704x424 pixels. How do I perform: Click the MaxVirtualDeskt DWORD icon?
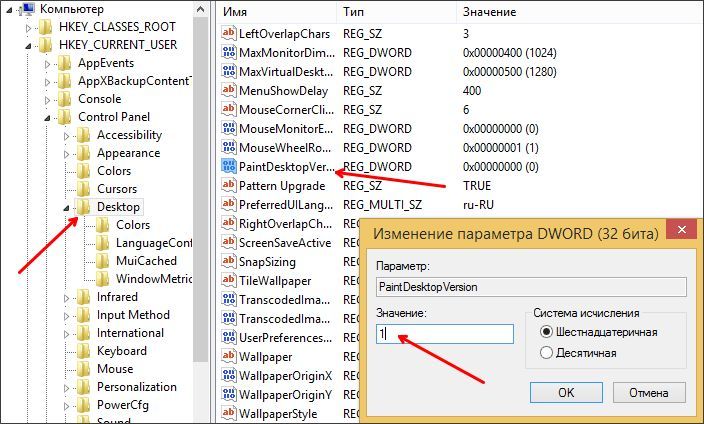point(229,71)
